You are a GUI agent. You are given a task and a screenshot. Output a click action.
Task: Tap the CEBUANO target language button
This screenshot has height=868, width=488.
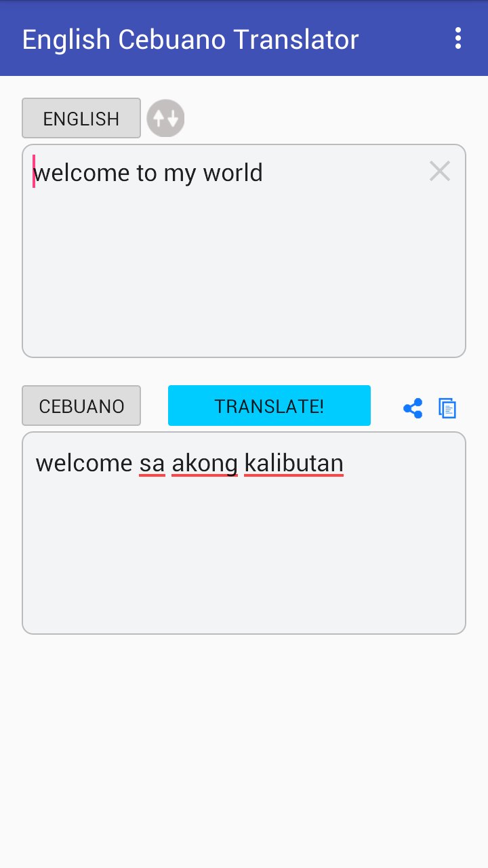(81, 406)
